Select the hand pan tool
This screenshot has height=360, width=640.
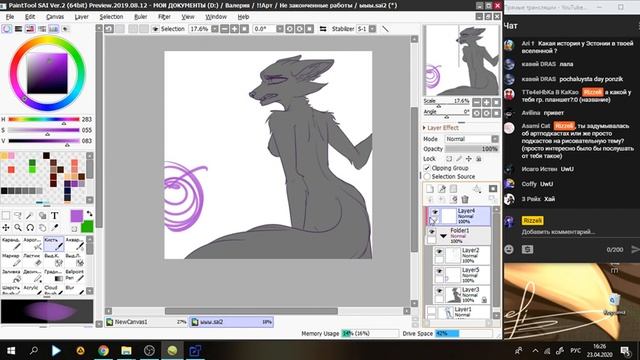[42, 227]
